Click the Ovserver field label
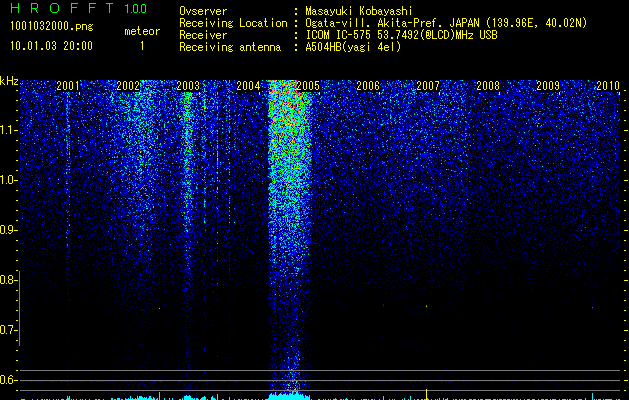This screenshot has height=400, width=629. tap(203, 11)
